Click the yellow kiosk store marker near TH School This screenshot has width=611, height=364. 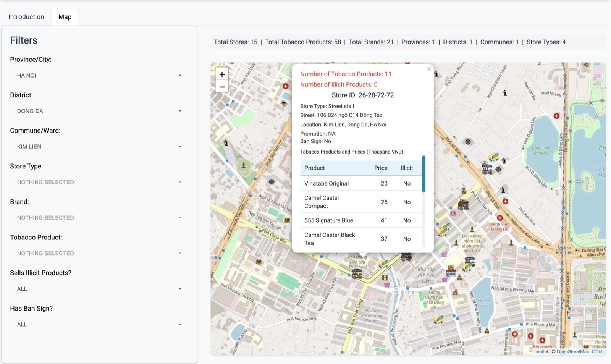(x=383, y=264)
